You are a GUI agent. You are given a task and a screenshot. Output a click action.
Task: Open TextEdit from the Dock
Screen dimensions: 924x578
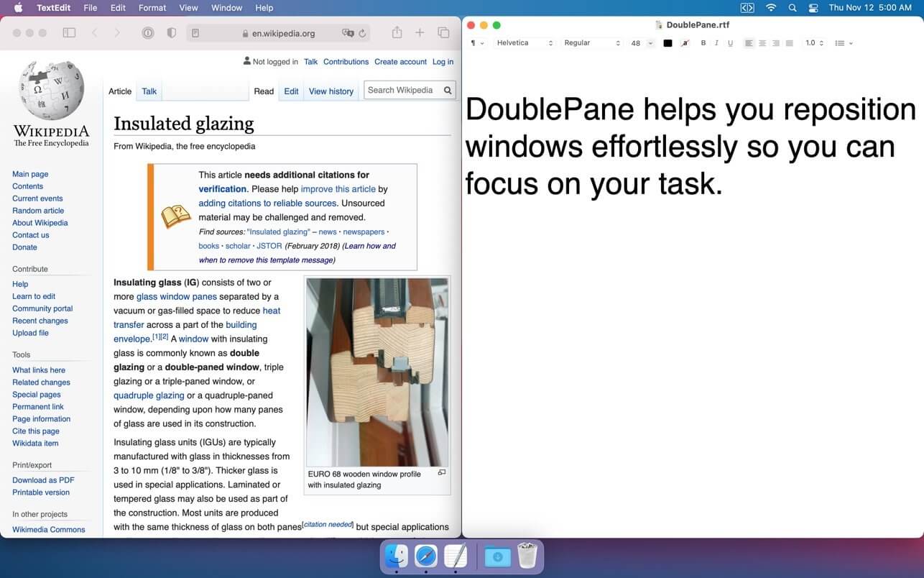(456, 556)
